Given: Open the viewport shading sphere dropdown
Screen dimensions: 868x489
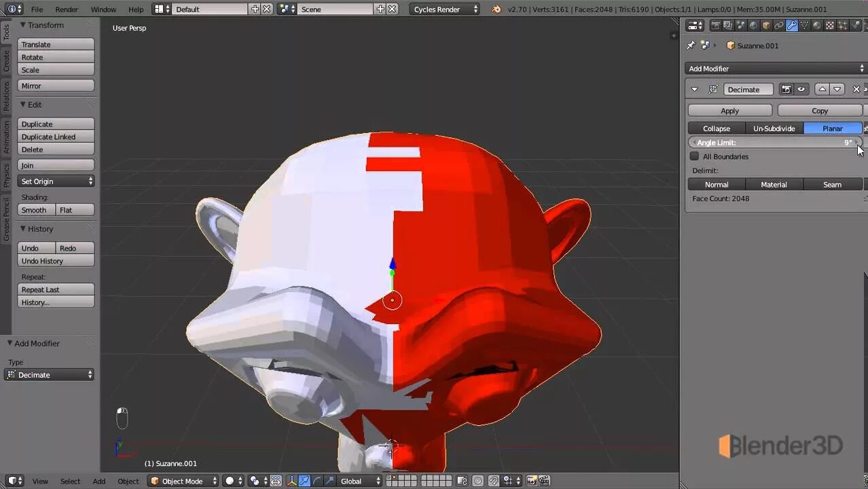Looking at the screenshot, I should coord(233,481).
